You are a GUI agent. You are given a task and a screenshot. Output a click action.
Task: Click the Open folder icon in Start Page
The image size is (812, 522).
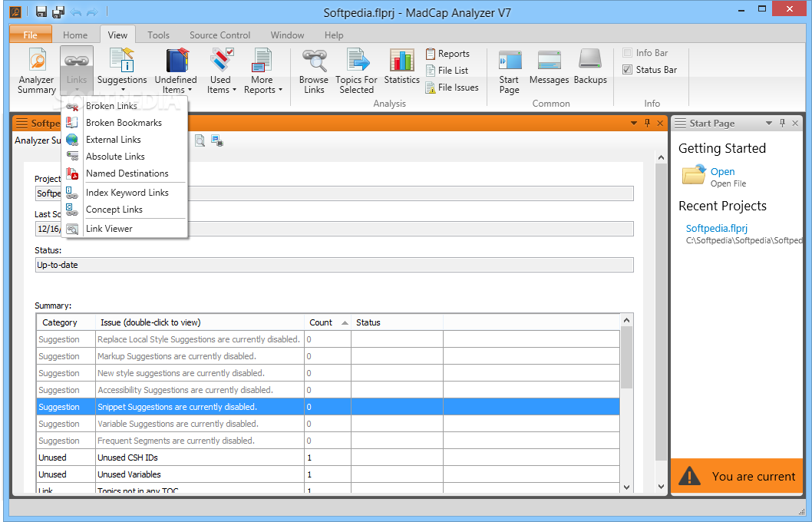pyautogui.click(x=694, y=174)
